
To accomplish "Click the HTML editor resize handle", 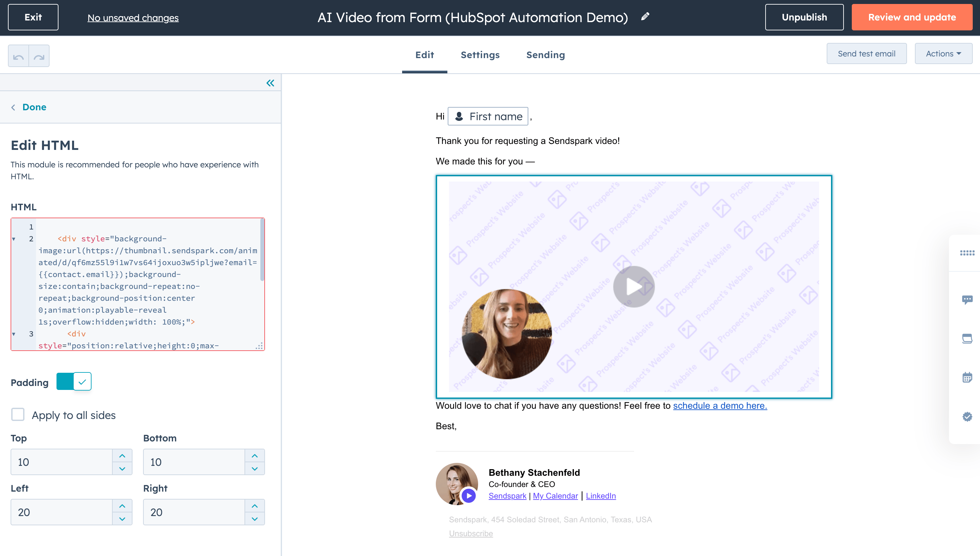I will click(259, 346).
